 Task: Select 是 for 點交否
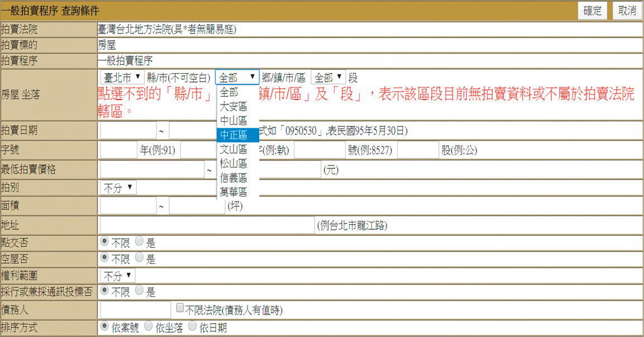[x=139, y=241]
